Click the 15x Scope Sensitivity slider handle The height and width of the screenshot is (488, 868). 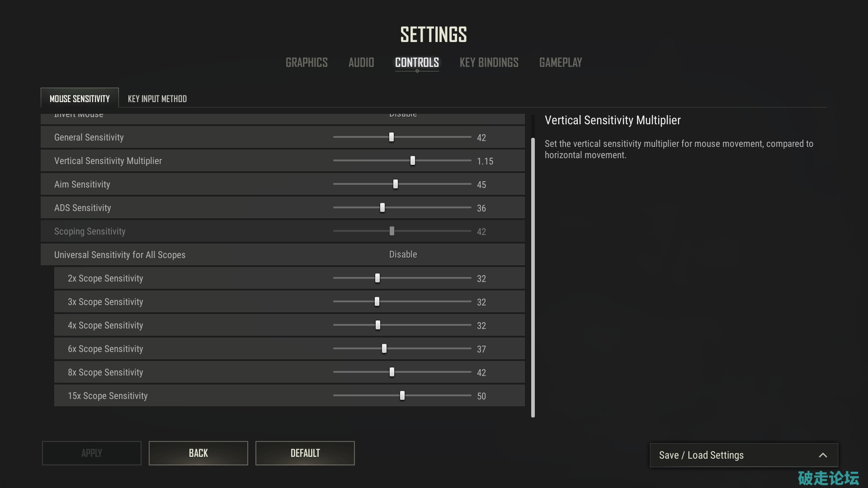[402, 395]
